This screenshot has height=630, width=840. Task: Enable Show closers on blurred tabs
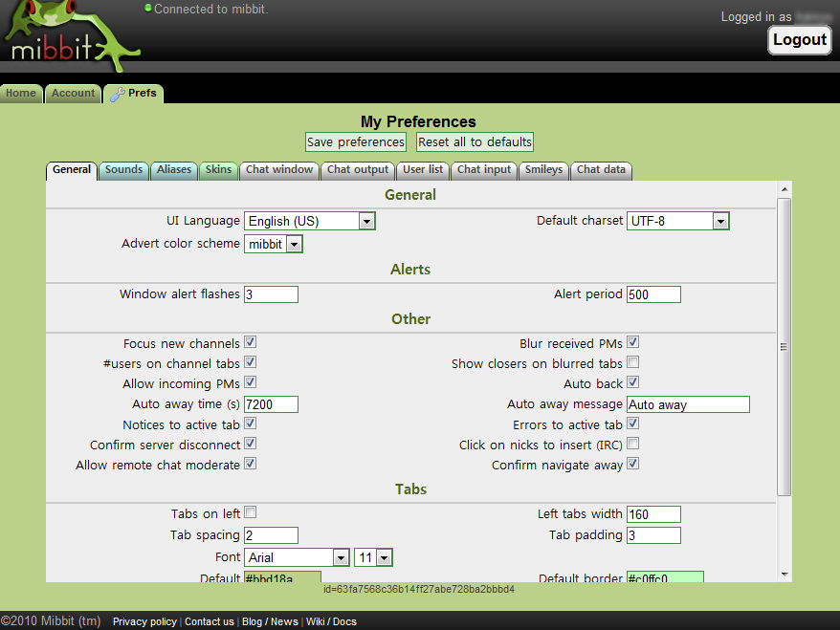(x=632, y=362)
